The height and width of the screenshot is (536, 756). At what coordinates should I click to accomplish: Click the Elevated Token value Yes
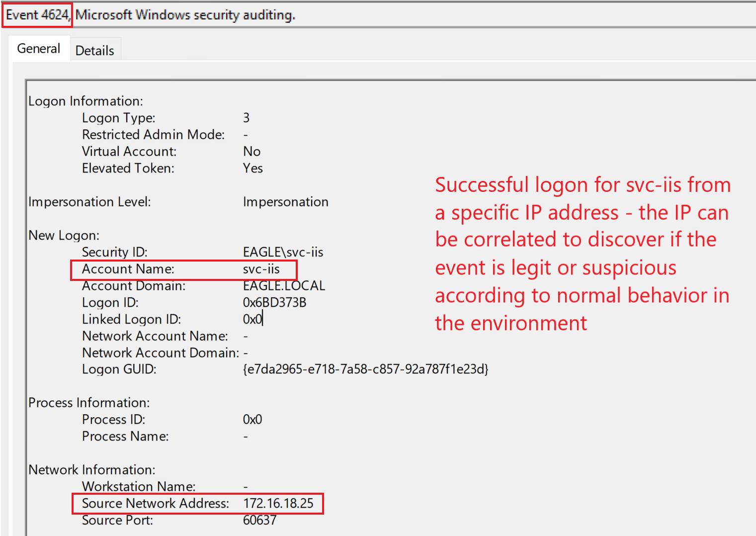pyautogui.click(x=252, y=168)
